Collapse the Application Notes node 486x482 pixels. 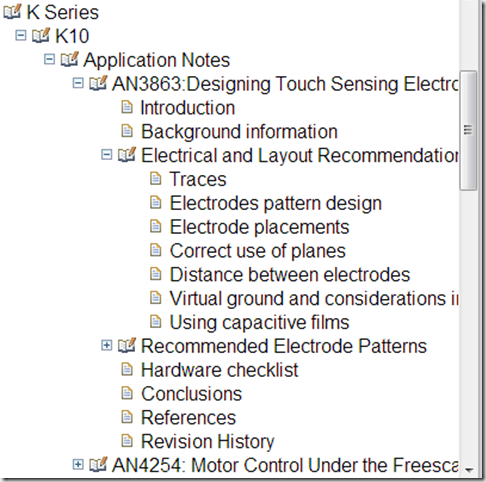click(x=49, y=59)
